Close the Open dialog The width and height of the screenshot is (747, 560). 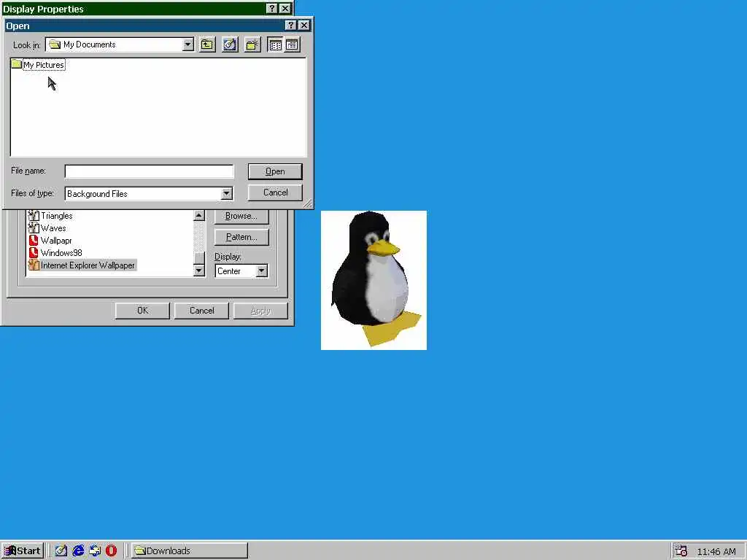pos(303,26)
